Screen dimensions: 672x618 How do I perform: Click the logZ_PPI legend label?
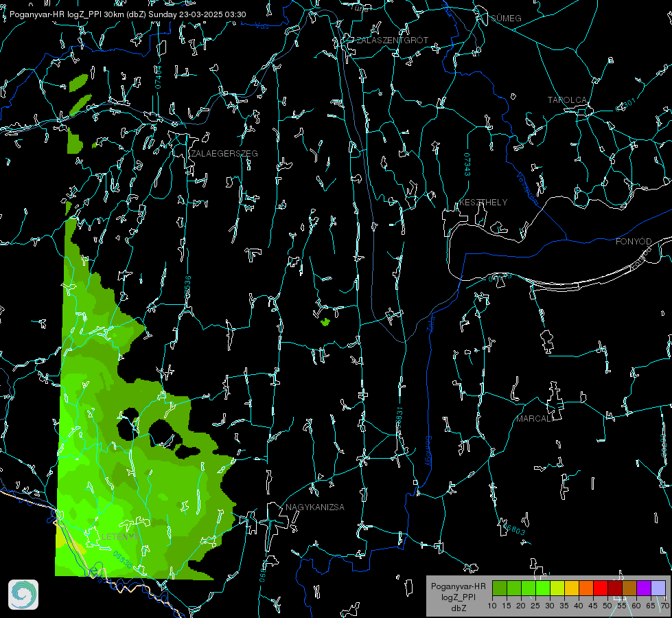coord(458,597)
